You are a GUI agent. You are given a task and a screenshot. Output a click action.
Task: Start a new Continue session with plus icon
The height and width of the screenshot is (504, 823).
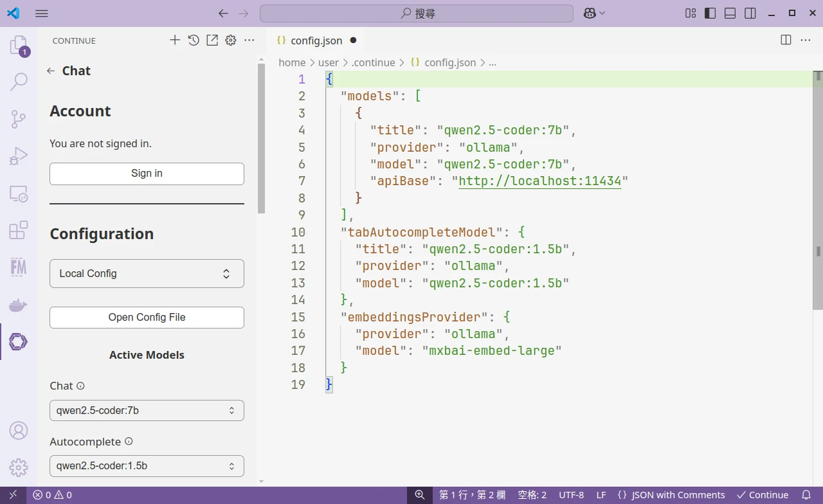175,40
